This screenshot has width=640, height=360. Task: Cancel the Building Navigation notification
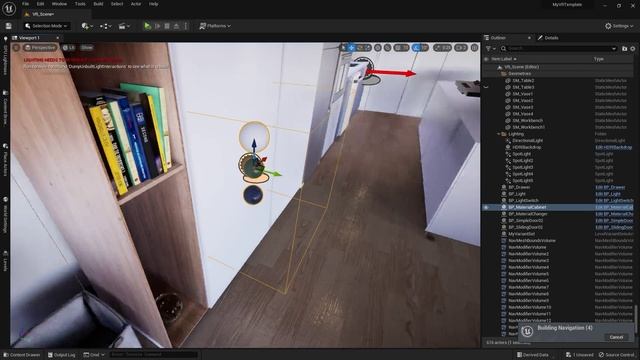click(x=616, y=337)
